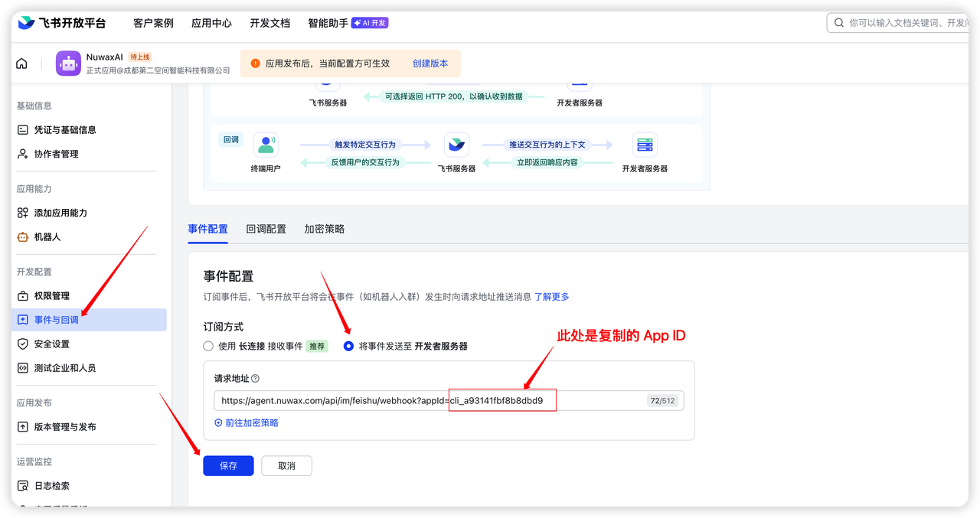Click the home icon beside NuwaxAI
This screenshot has height=518, width=980.
coord(21,64)
